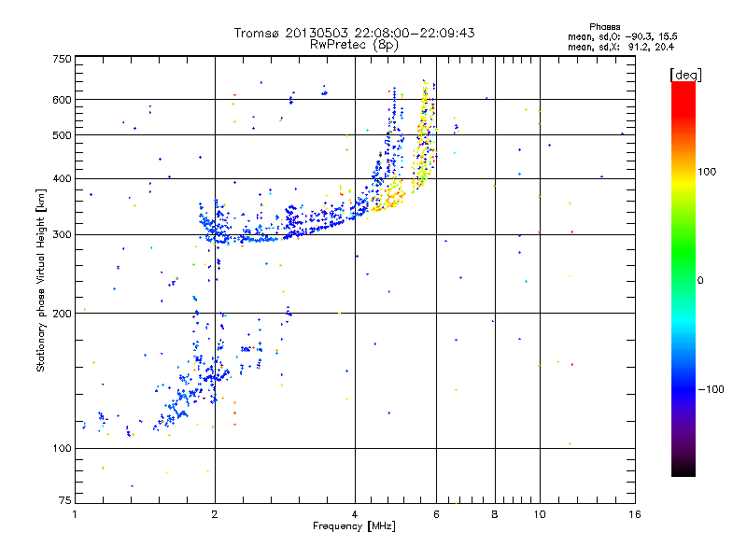The height and width of the screenshot is (560, 747).
Task: Click the y-axis tick label '500'
Action: point(63,135)
